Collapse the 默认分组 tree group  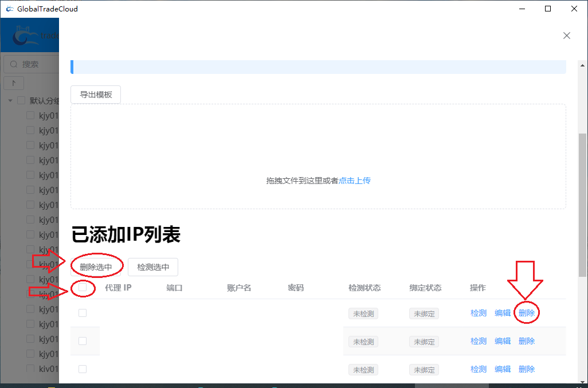(x=10, y=100)
